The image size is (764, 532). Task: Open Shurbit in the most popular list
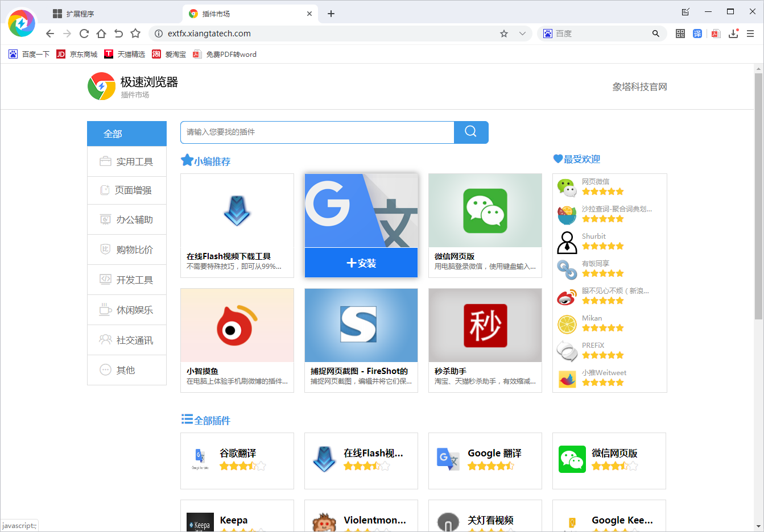coord(609,242)
